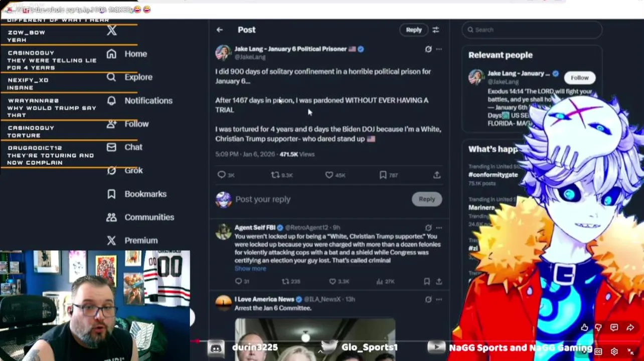Share the video with arrow icon
Image resolution: width=644 pixels, height=361 pixels.
630,327
